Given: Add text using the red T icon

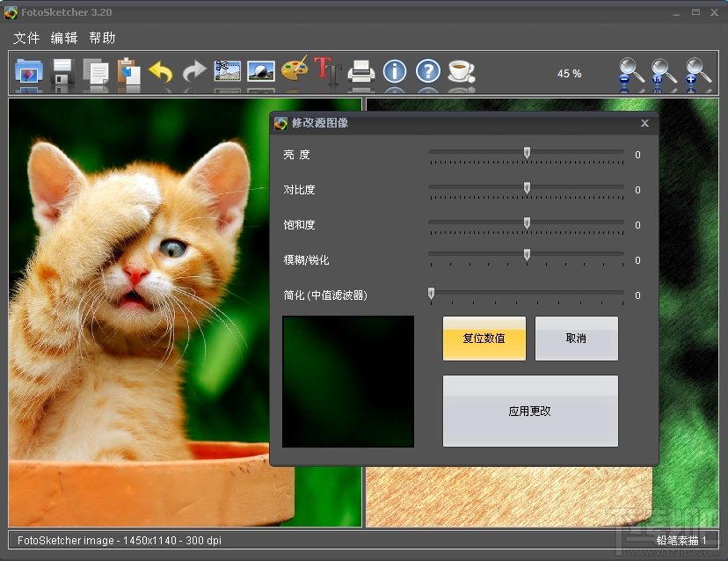Looking at the screenshot, I should click(x=328, y=70).
